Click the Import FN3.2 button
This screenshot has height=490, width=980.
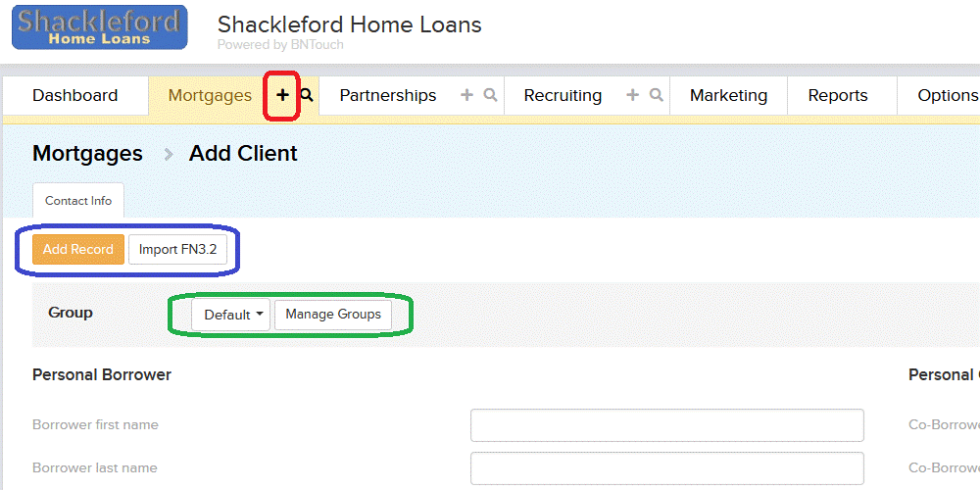[x=177, y=249]
